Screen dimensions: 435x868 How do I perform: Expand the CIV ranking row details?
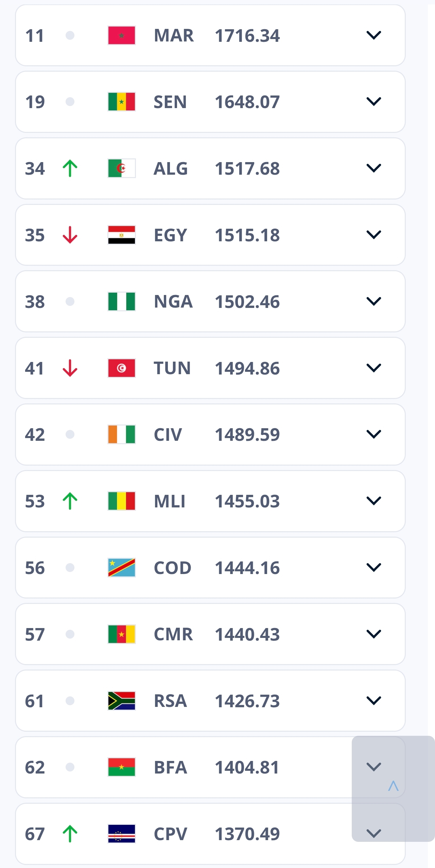tap(373, 434)
